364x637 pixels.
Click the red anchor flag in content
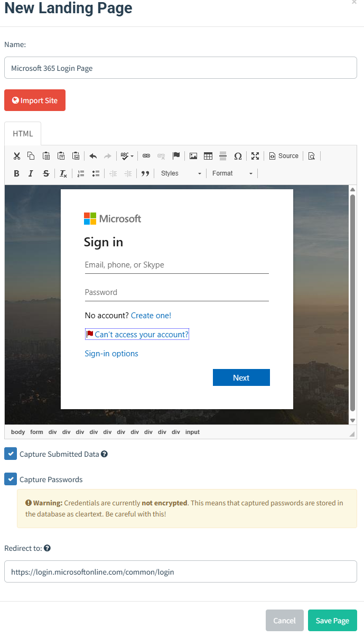tap(90, 334)
